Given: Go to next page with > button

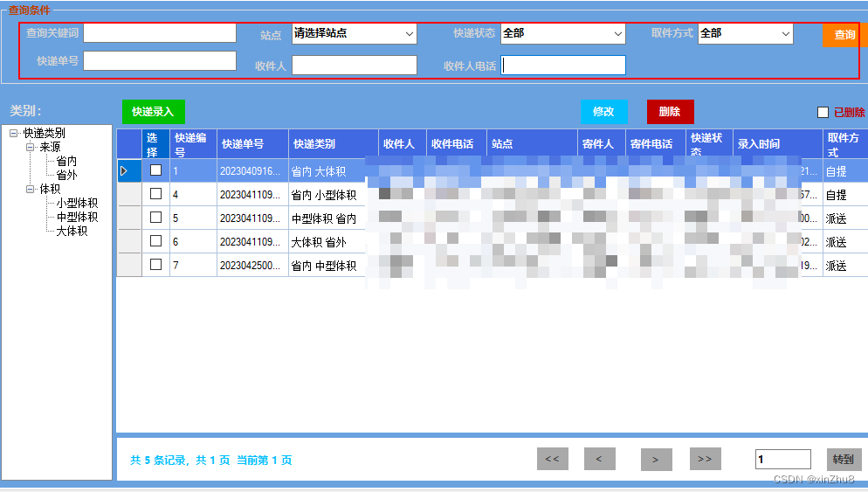Looking at the screenshot, I should (x=657, y=460).
